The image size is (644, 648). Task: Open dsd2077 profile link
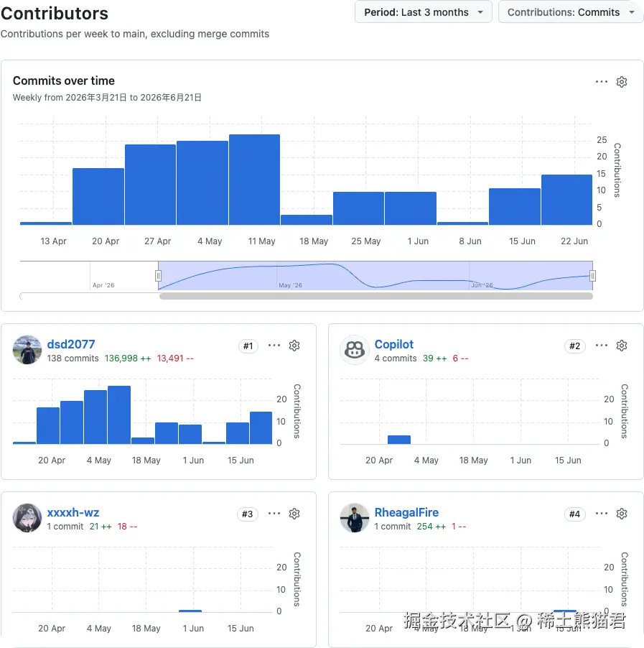tap(71, 344)
